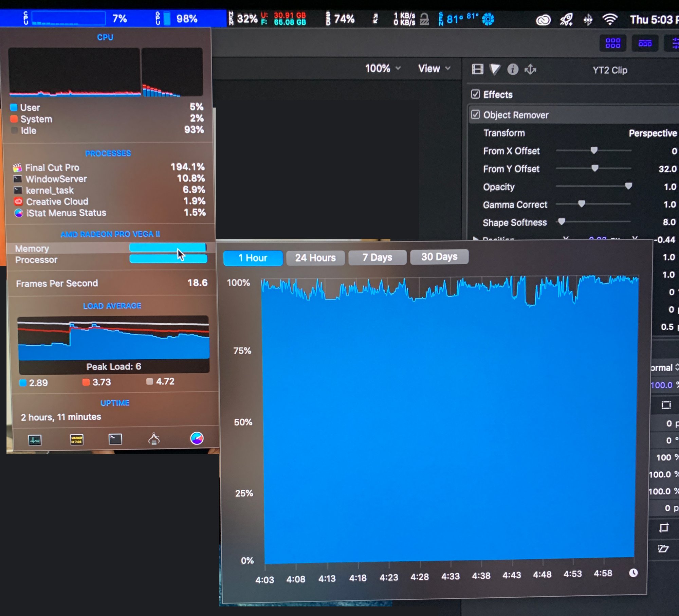Open iStat Menus app gauge icon
The width and height of the screenshot is (679, 616).
197,438
